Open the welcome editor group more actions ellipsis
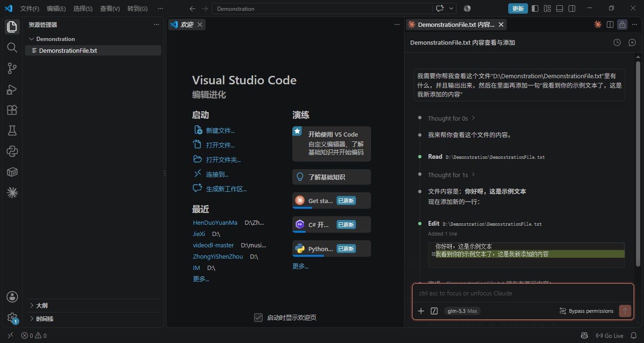This screenshot has height=343, width=644. (397, 24)
